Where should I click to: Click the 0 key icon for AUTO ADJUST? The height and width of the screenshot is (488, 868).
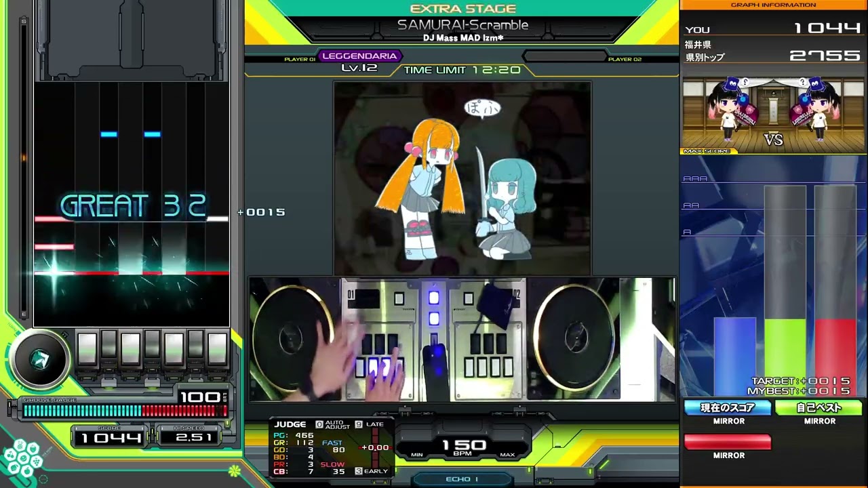pos(319,424)
